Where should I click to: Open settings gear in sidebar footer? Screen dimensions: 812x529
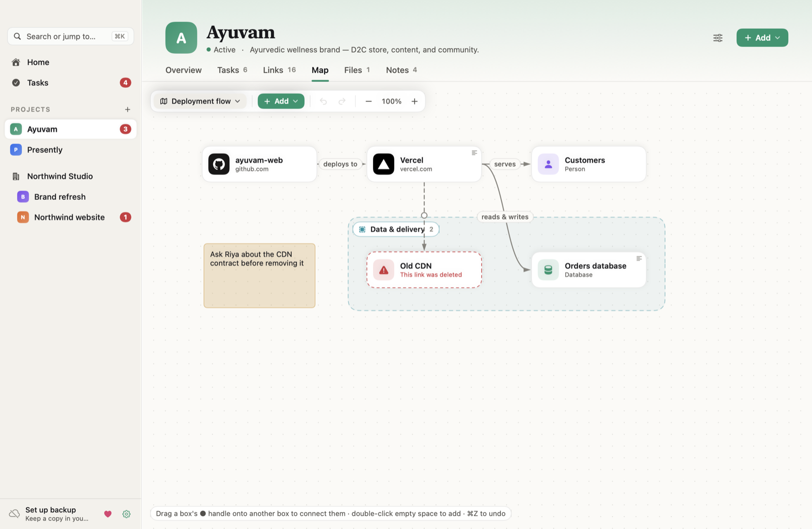(x=126, y=514)
